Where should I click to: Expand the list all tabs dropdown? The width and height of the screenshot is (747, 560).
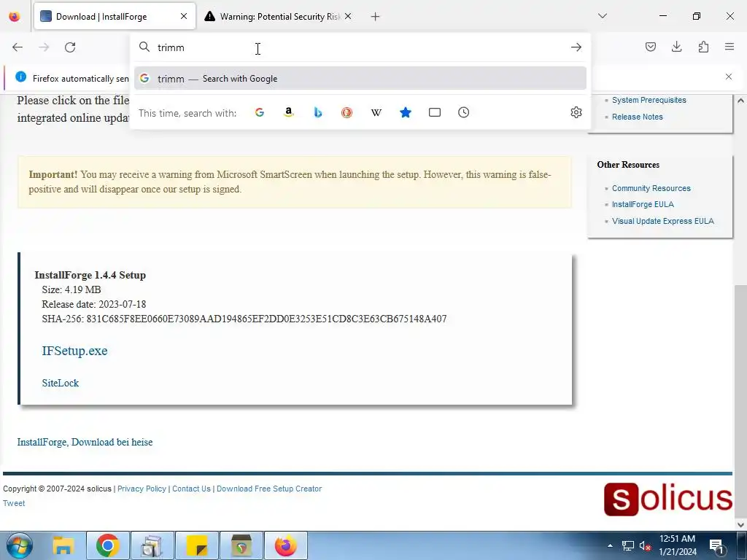point(602,16)
